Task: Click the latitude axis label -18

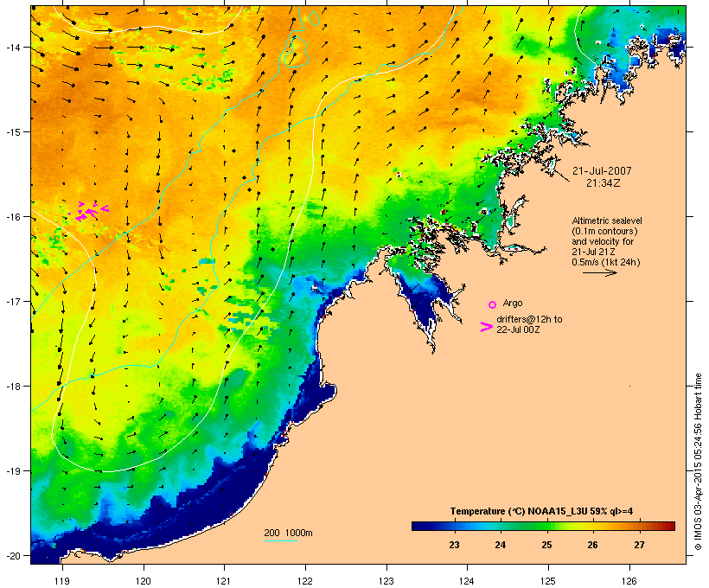Action: (x=13, y=387)
